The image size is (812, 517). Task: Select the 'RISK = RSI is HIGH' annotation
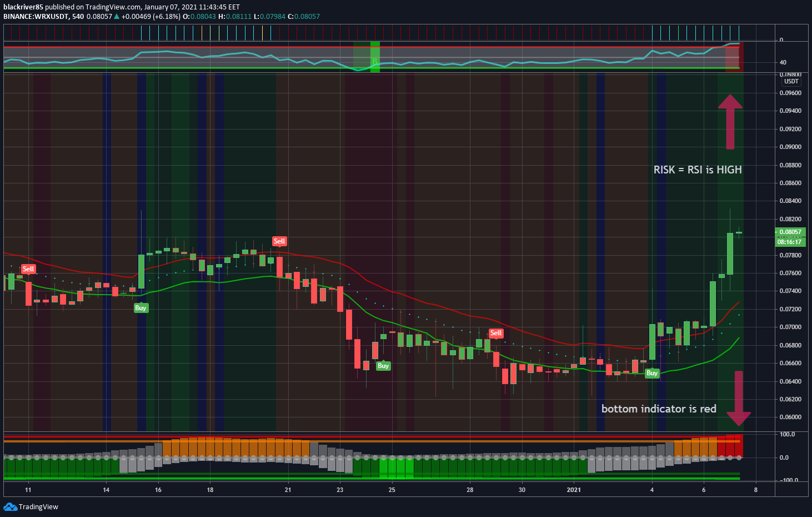698,170
